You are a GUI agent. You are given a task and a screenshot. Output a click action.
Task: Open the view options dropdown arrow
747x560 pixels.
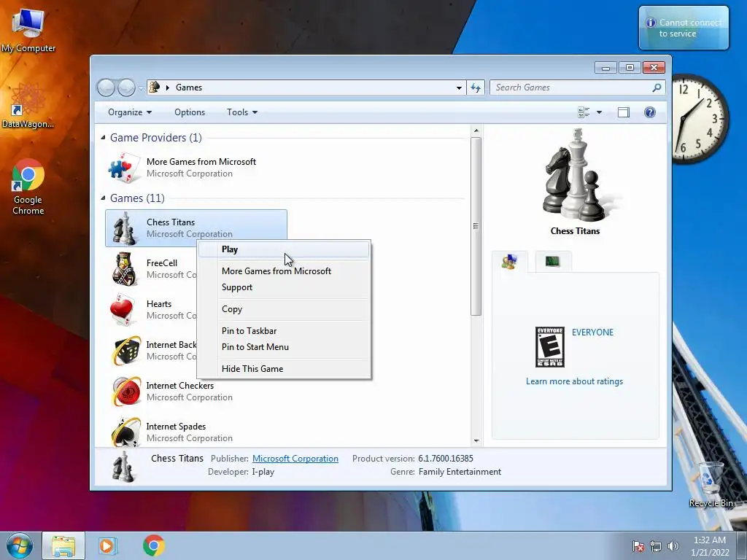click(600, 112)
